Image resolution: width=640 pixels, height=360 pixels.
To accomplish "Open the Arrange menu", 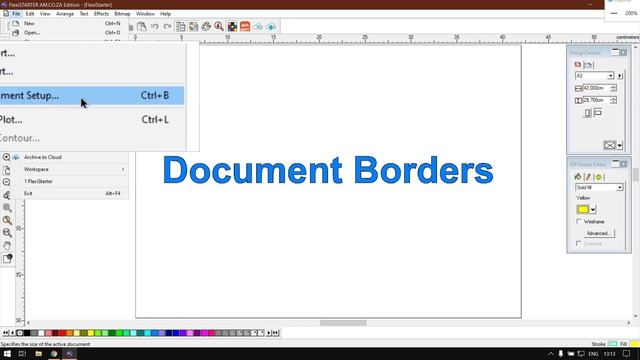I will click(65, 14).
